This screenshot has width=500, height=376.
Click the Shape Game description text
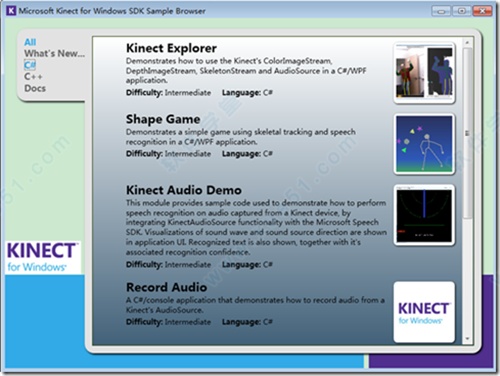(x=241, y=137)
